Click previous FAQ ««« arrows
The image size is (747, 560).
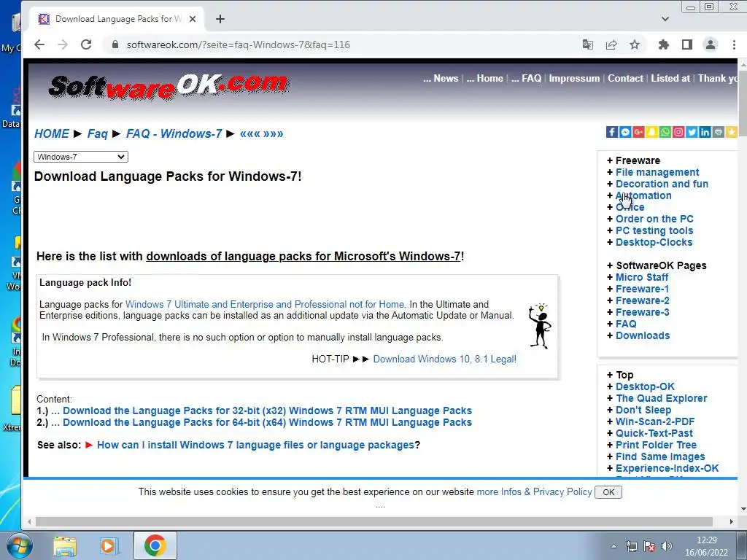[x=250, y=134]
